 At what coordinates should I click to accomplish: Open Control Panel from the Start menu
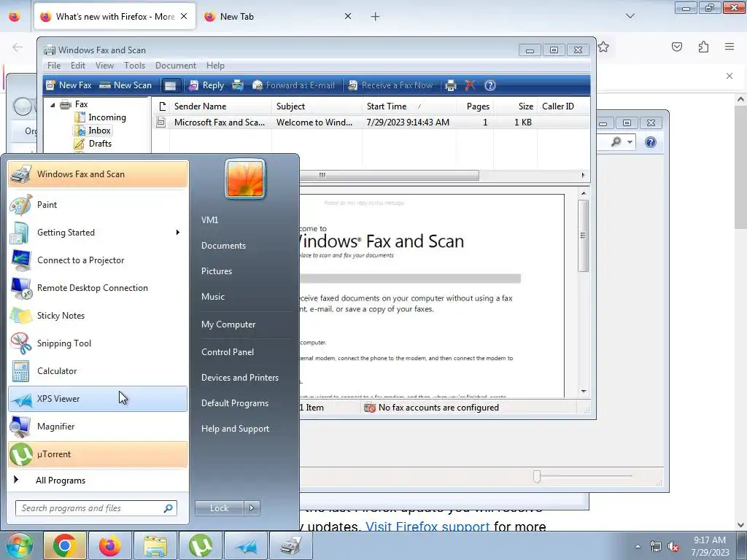228,352
